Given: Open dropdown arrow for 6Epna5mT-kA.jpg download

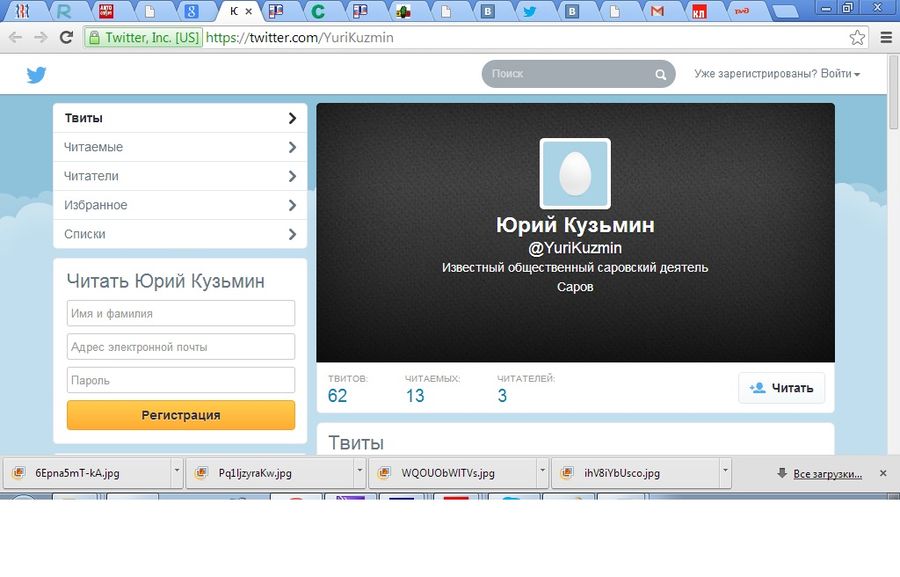Looking at the screenshot, I should point(176,473).
